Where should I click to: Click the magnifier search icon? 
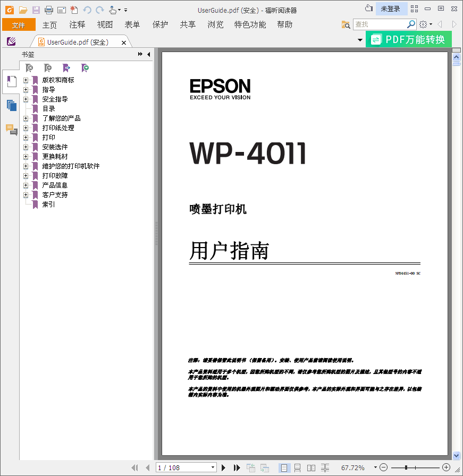411,24
